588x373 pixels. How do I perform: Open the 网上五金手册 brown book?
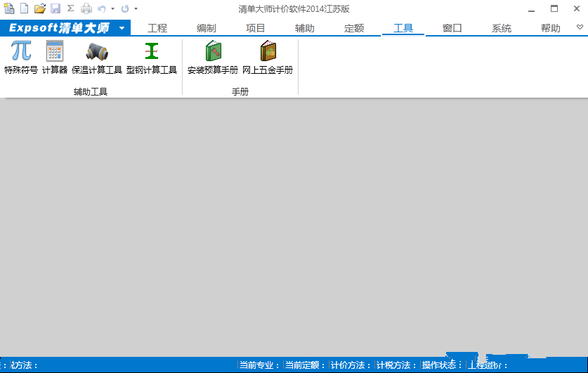[x=268, y=58]
